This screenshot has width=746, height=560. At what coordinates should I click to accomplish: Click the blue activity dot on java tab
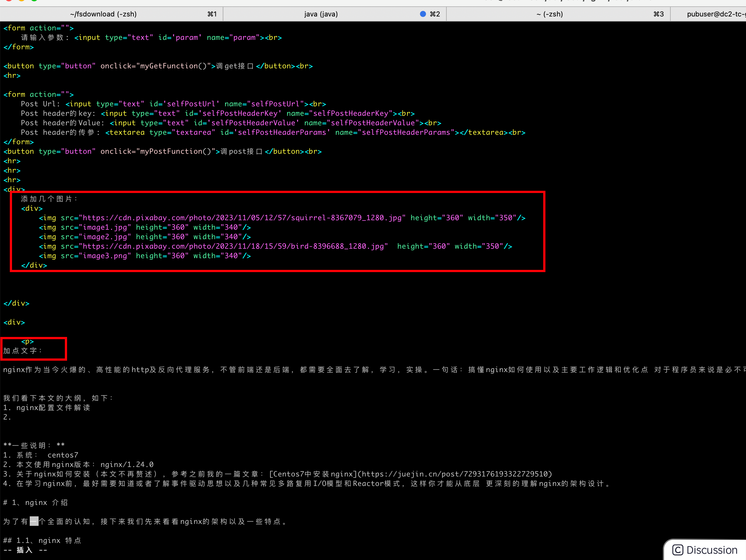(423, 14)
